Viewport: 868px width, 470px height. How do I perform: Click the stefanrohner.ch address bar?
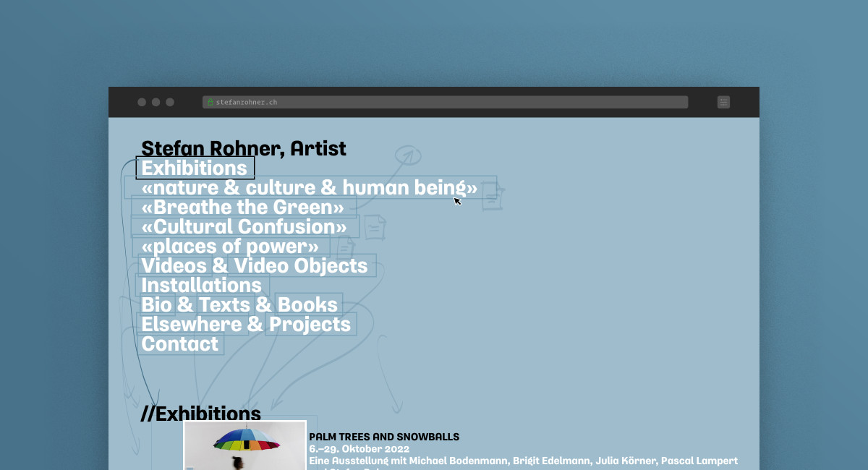[445, 102]
